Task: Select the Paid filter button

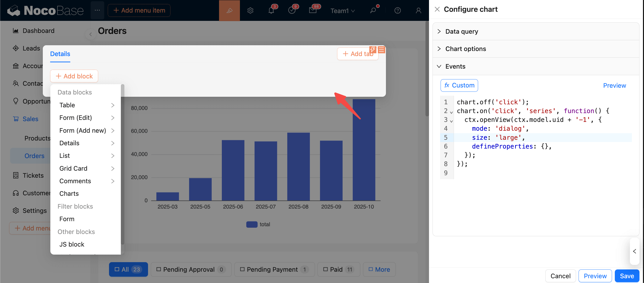Action: (x=339, y=269)
